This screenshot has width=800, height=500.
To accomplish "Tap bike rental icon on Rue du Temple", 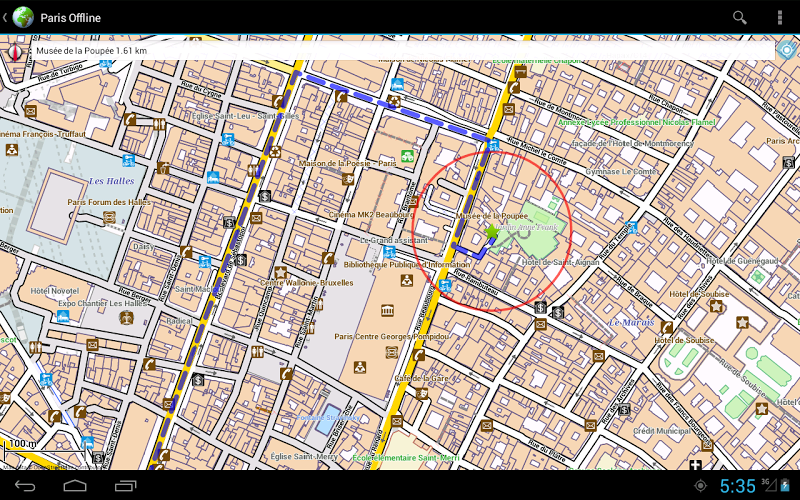I will coord(631,228).
